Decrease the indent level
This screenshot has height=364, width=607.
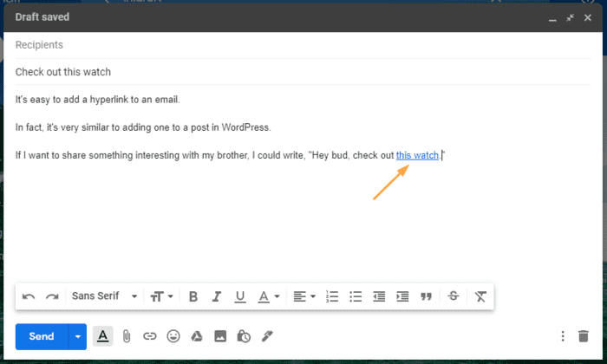[379, 296]
